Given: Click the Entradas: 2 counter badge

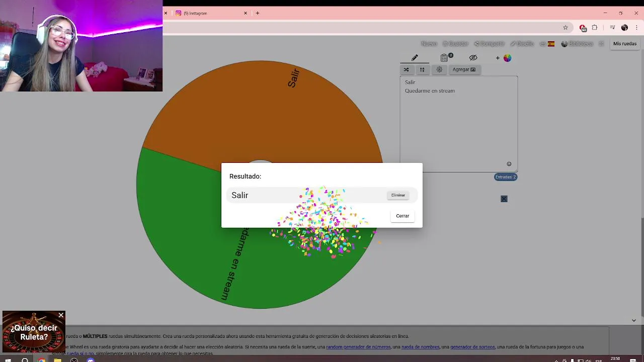Looking at the screenshot, I should click(506, 177).
